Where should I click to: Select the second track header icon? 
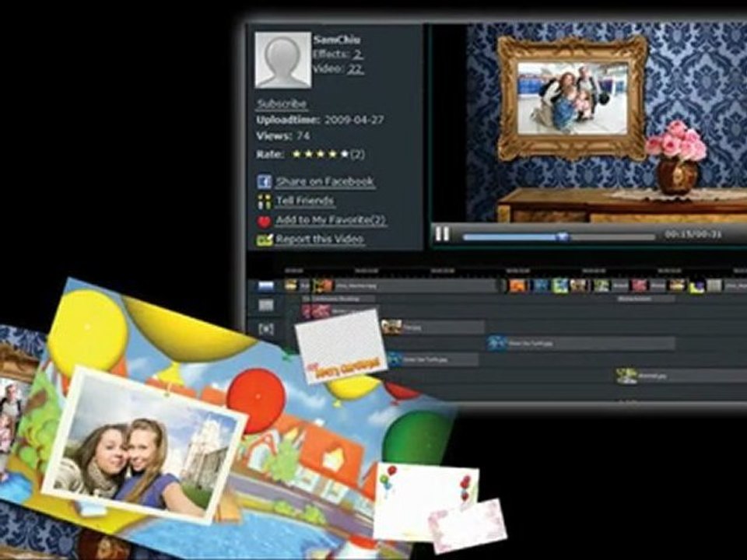pyautogui.click(x=266, y=305)
